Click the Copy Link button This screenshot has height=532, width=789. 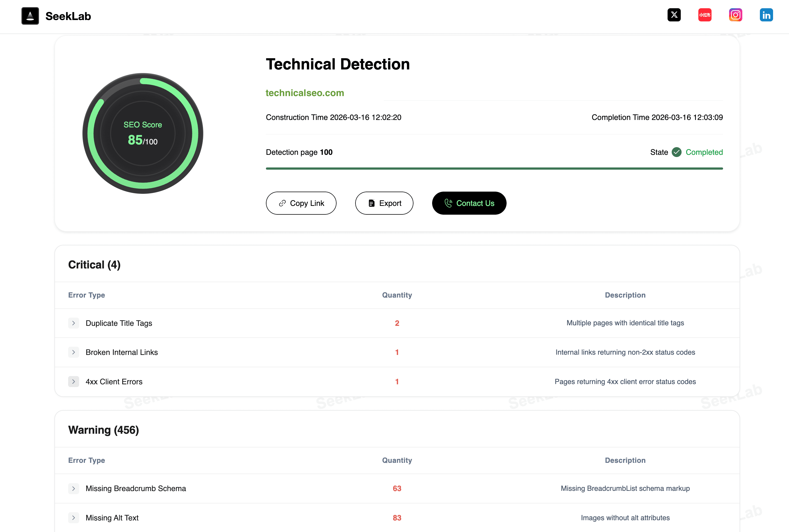pos(301,203)
